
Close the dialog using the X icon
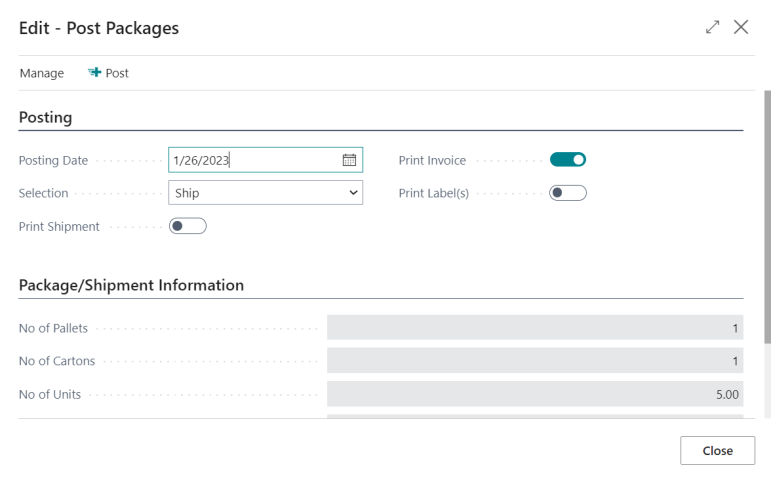[x=741, y=27]
